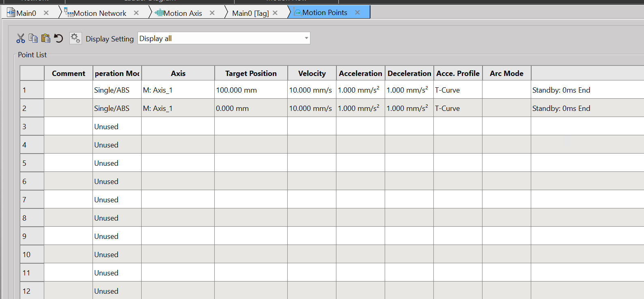Switch to the Motion Axis tab

point(183,13)
